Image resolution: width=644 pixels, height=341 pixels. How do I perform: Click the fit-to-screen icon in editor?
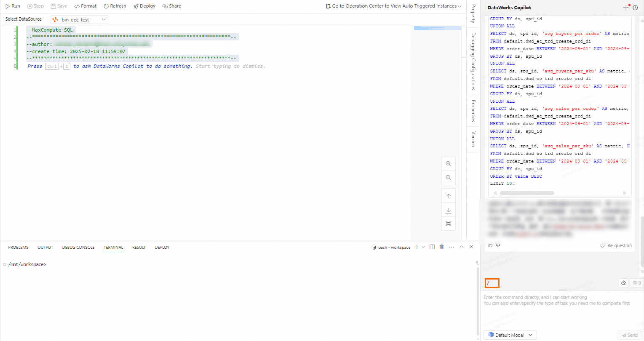[x=448, y=224]
